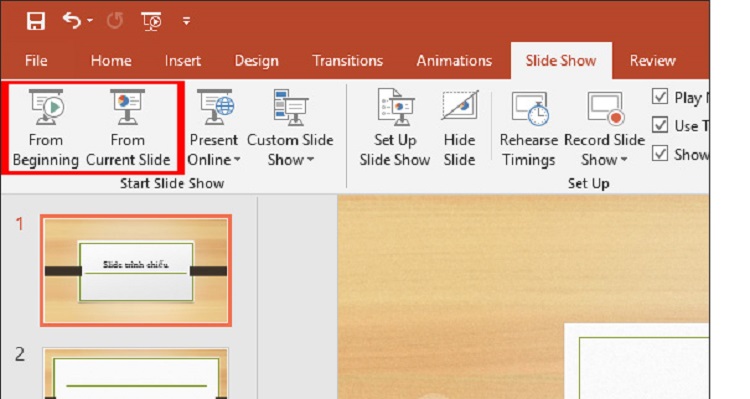
Task: Open Customize Quick Access Toolbar dropdown
Action: 187,21
